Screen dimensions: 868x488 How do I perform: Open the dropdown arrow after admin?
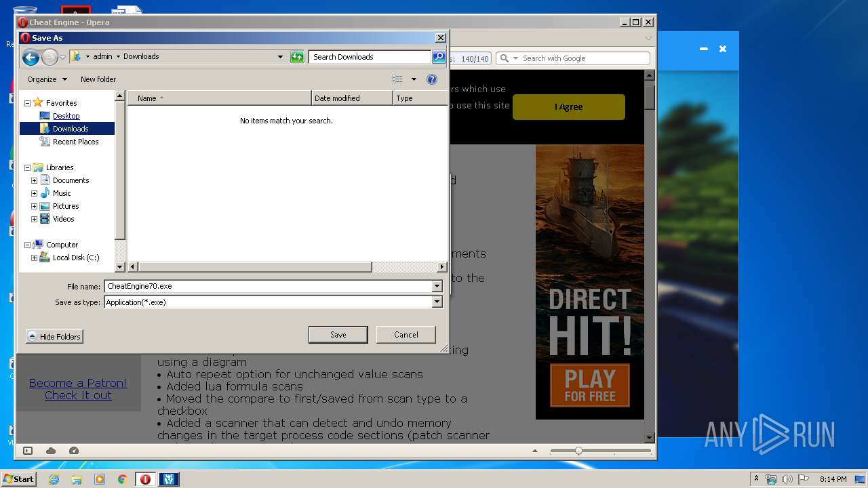[118, 57]
